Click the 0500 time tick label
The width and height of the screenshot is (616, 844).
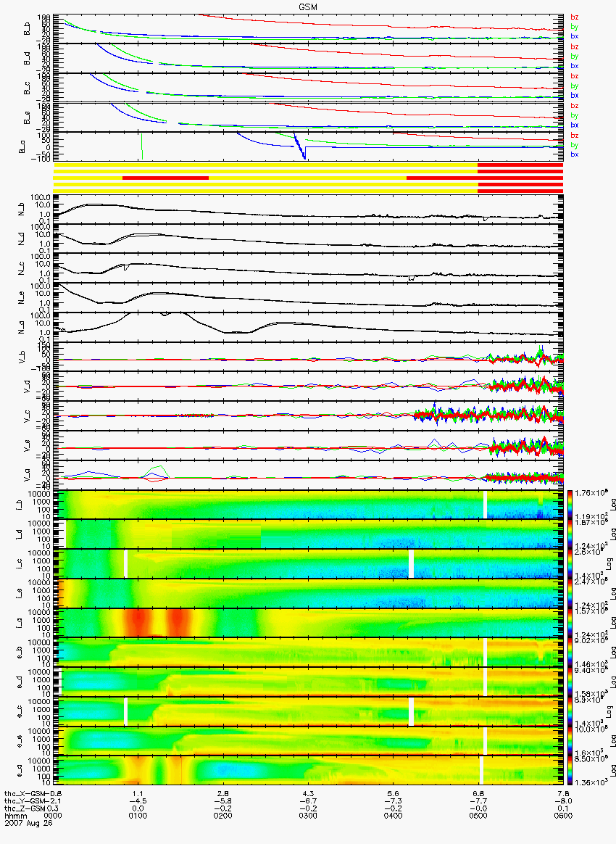(478, 816)
